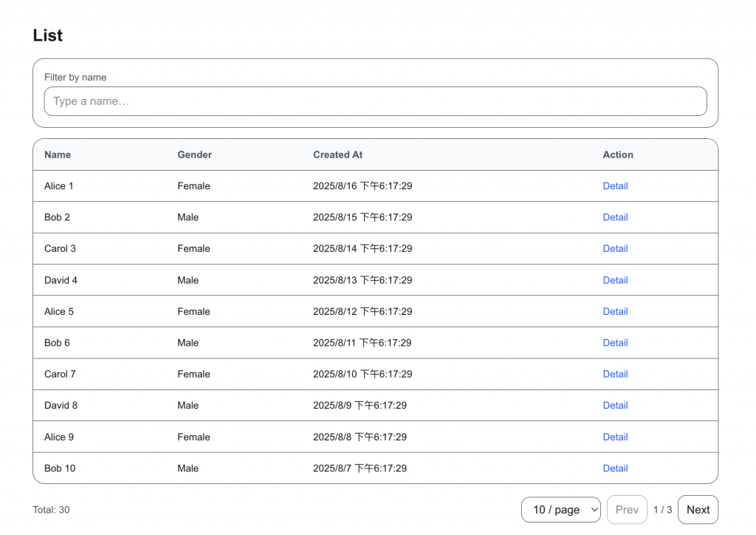Image resolution: width=756 pixels, height=535 pixels.
Task: Click the Action column header
Action: [x=618, y=154]
